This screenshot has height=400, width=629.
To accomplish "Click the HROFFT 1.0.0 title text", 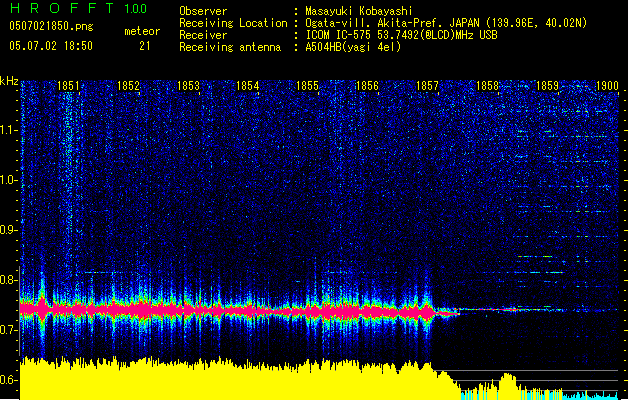I will pos(79,8).
